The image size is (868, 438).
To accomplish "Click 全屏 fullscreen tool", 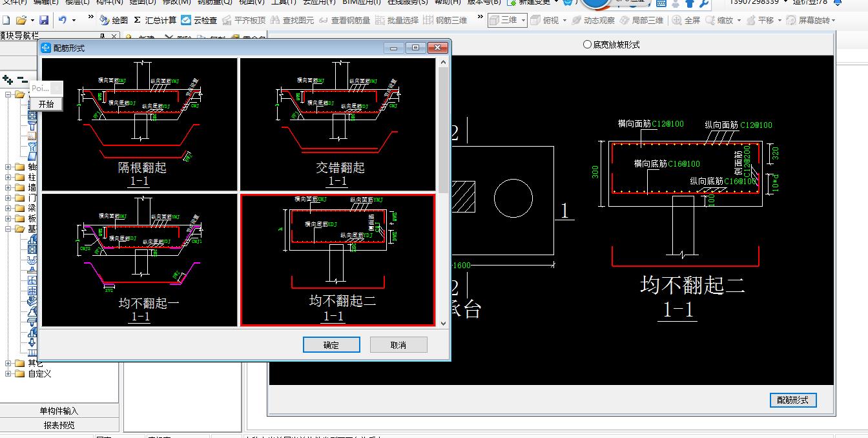I will [x=686, y=20].
